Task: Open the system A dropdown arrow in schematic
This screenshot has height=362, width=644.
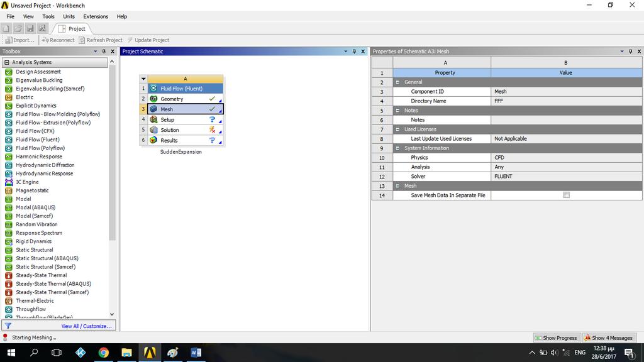Action: point(143,79)
